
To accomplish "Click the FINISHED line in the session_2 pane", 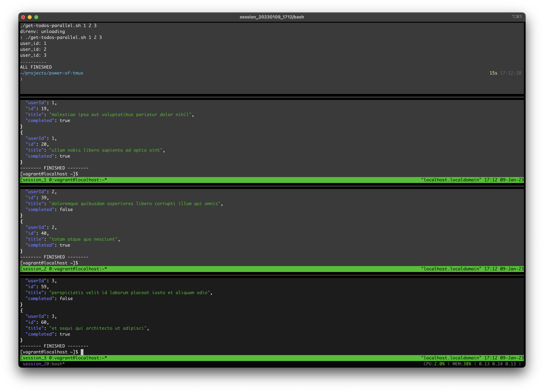I will tap(54, 257).
